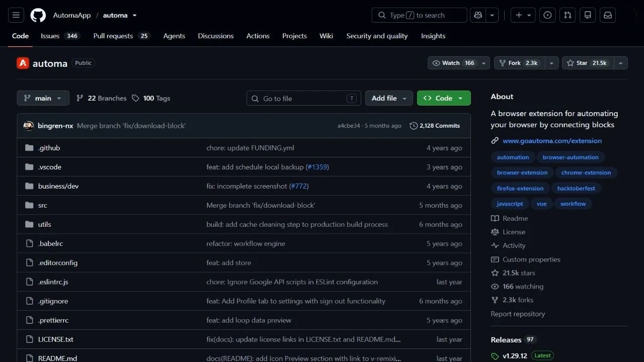The image size is (644, 362).
Task: Open the .github folder icon
Action: [x=29, y=148]
